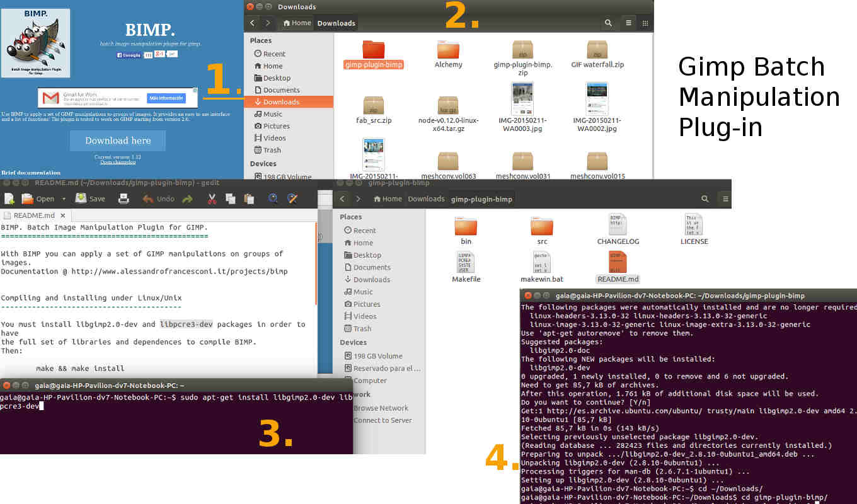Undo the last edit in gedit

(x=158, y=199)
